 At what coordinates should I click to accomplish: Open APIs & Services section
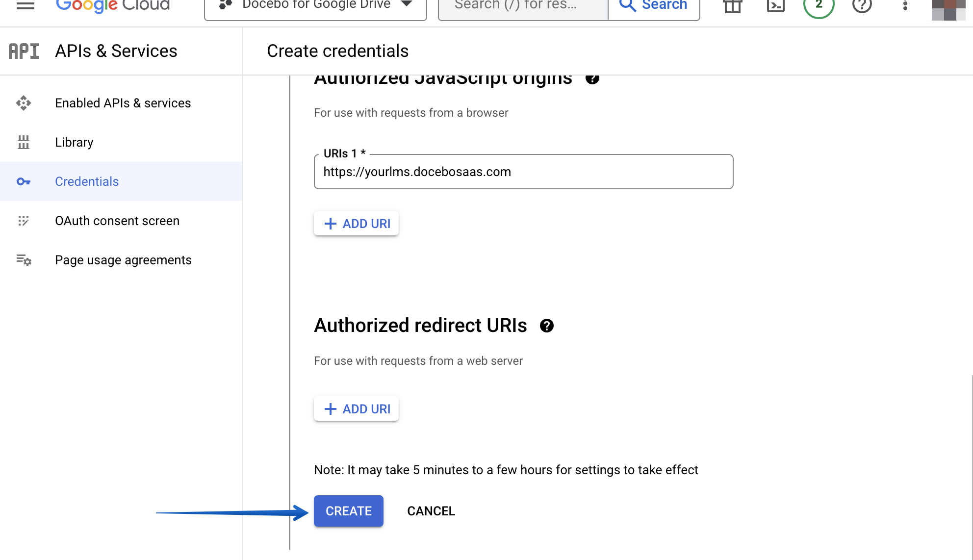pyautogui.click(x=116, y=51)
